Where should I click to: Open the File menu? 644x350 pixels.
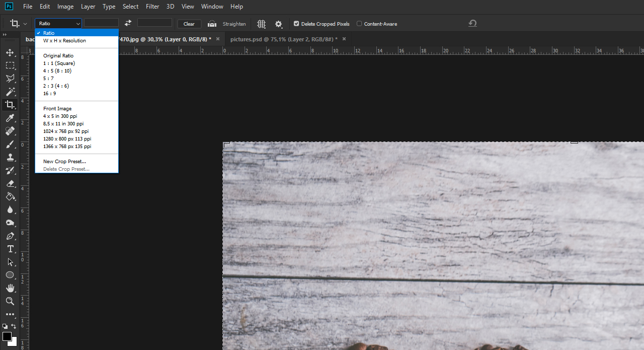28,7
